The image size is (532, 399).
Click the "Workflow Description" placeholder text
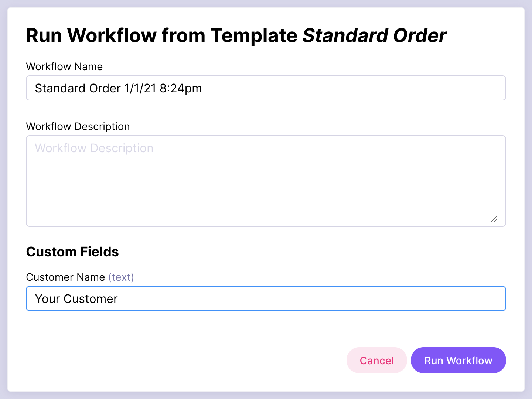coord(94,148)
